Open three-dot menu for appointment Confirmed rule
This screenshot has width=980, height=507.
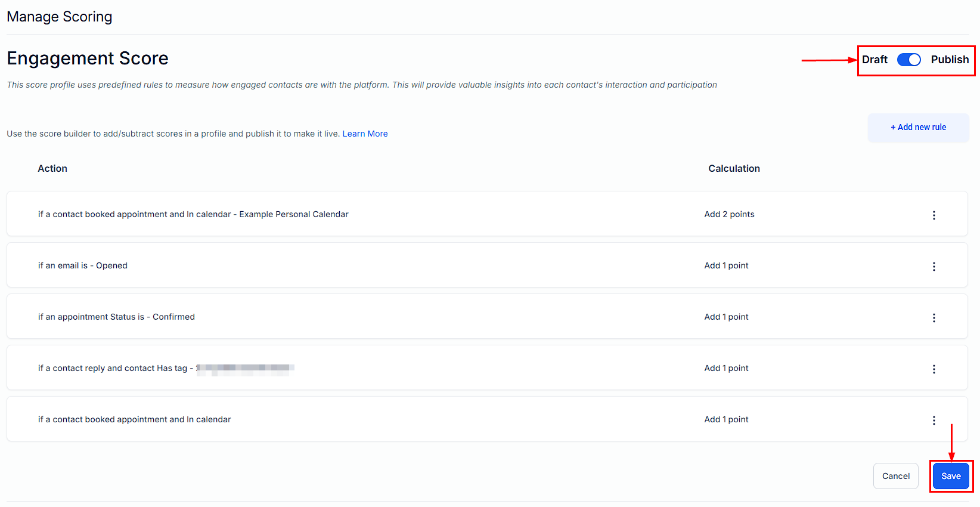coord(934,317)
